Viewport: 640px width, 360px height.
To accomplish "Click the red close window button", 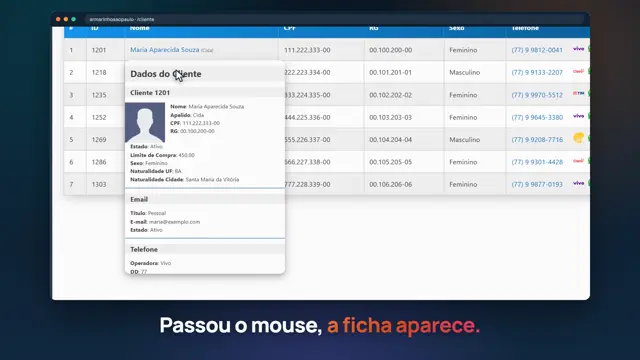I will point(58,19).
